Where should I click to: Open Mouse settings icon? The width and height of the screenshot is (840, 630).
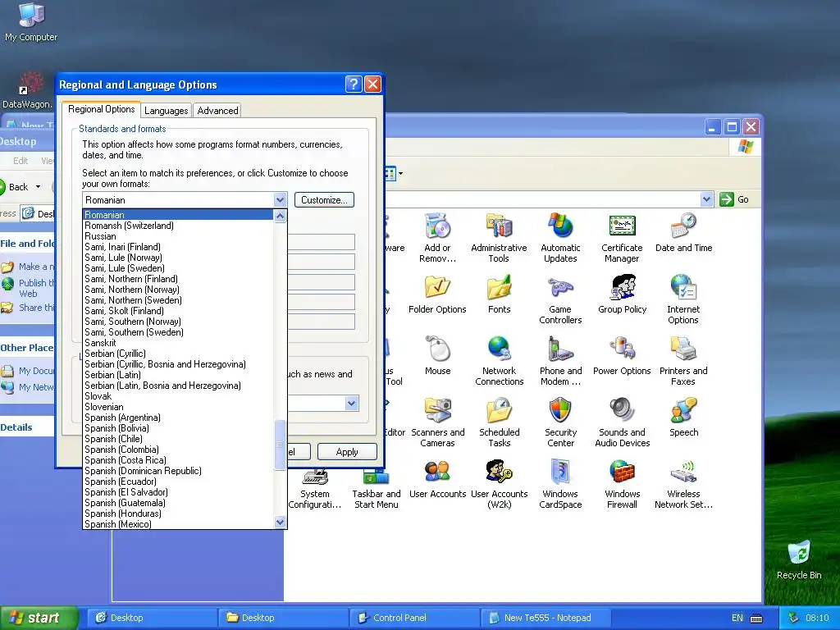[x=437, y=356]
